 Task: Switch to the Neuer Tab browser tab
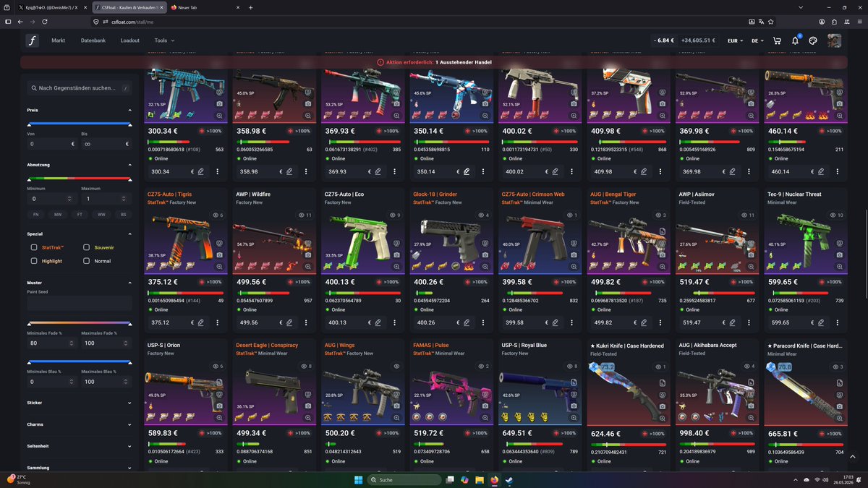[x=205, y=7]
